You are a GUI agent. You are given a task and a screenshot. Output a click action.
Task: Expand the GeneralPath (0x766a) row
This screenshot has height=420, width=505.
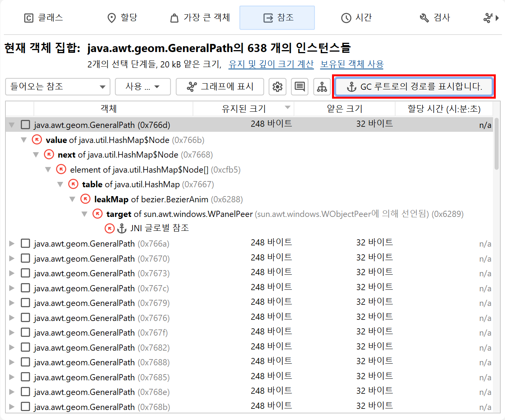tap(12, 244)
